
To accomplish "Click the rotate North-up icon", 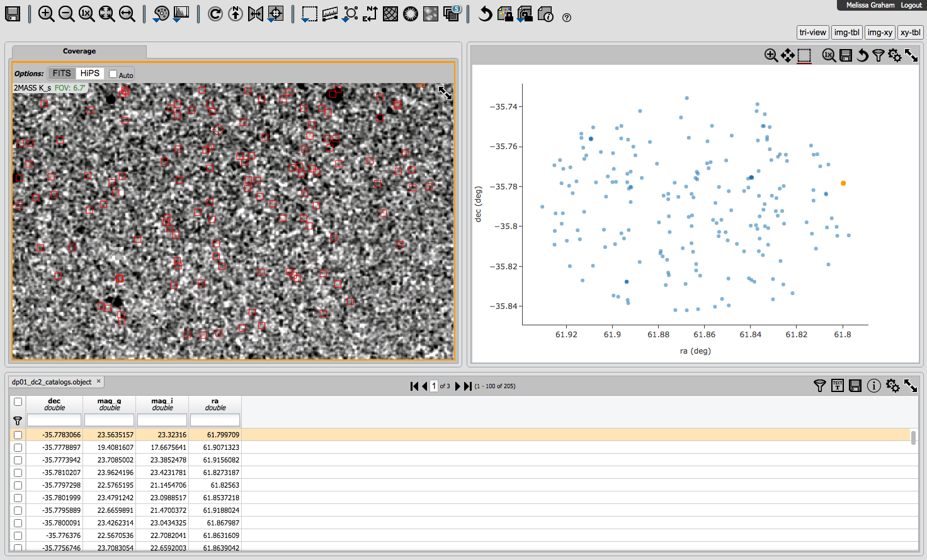I will [236, 14].
